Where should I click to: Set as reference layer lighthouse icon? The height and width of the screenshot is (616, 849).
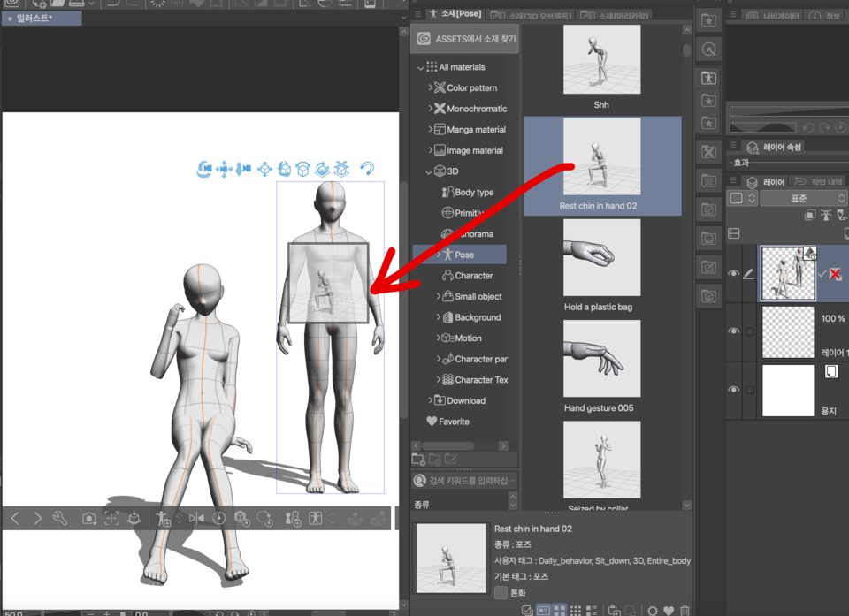coord(826,215)
